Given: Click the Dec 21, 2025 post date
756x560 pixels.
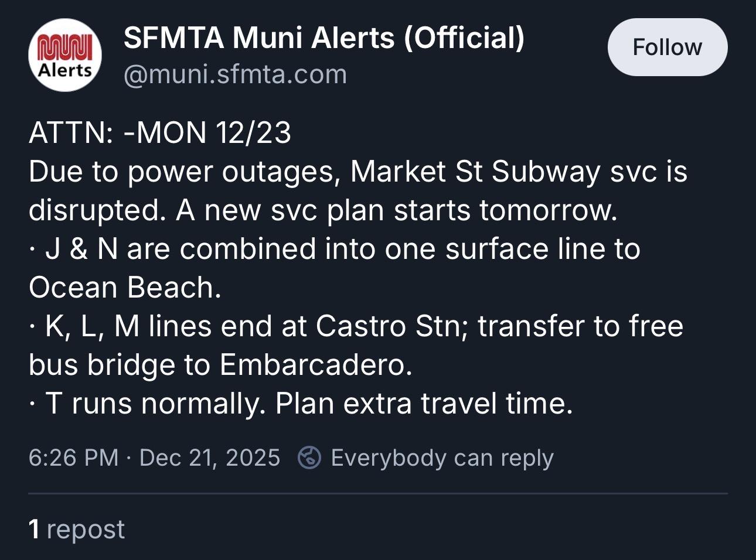Looking at the screenshot, I should point(210,457).
